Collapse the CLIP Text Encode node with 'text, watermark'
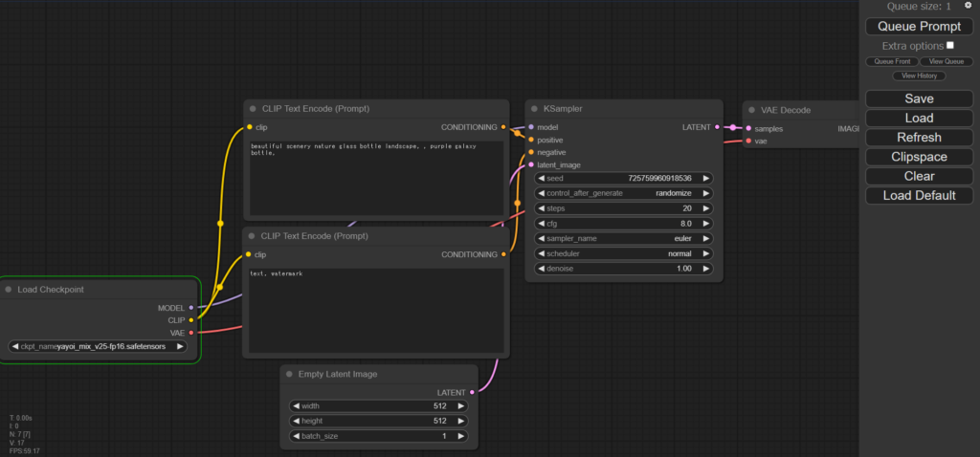The width and height of the screenshot is (980, 457). tap(252, 235)
